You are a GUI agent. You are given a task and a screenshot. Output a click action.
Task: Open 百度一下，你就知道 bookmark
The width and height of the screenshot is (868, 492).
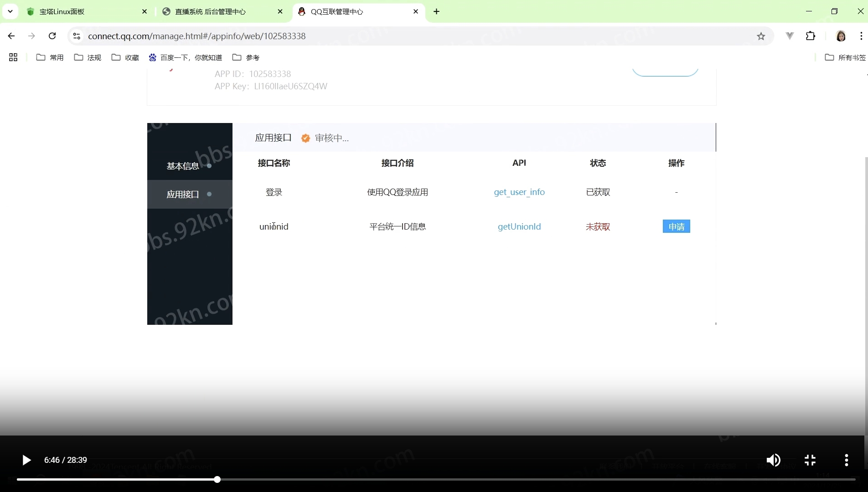(x=186, y=57)
